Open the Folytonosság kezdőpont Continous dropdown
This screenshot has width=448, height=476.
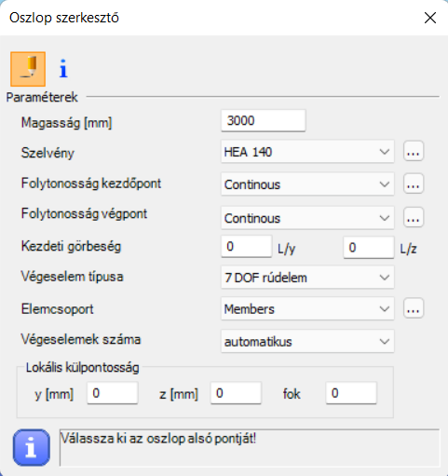pyautogui.click(x=307, y=184)
